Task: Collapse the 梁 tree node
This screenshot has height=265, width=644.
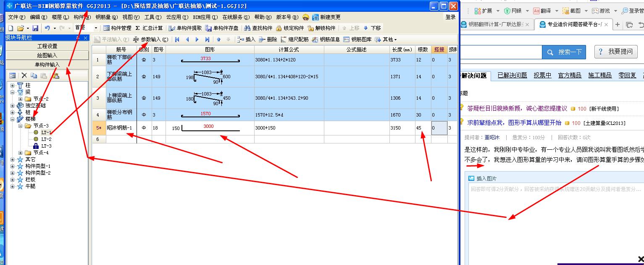Action: pos(13,92)
